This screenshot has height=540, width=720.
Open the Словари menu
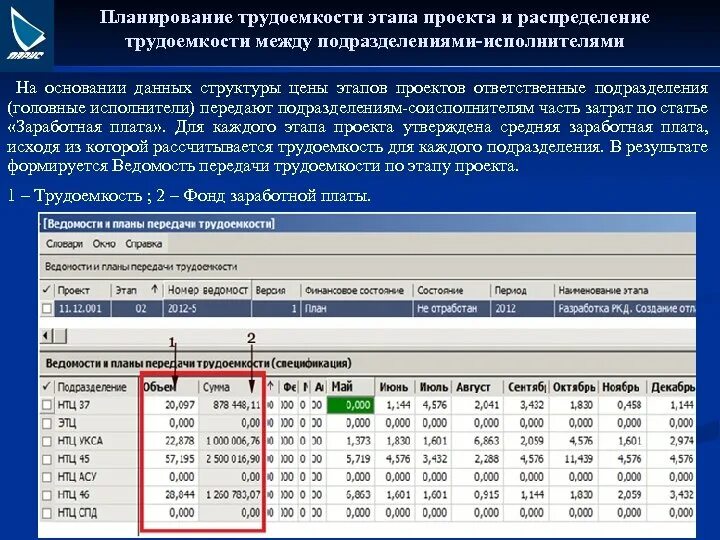pos(64,244)
